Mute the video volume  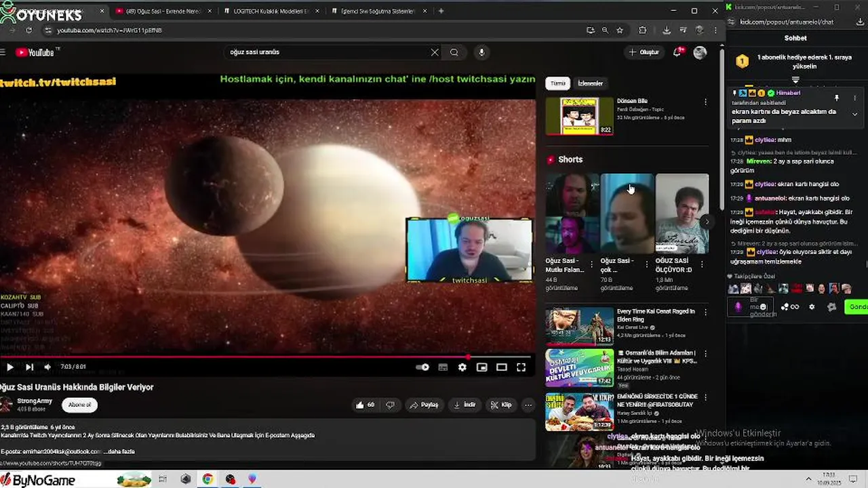pyautogui.click(x=47, y=367)
